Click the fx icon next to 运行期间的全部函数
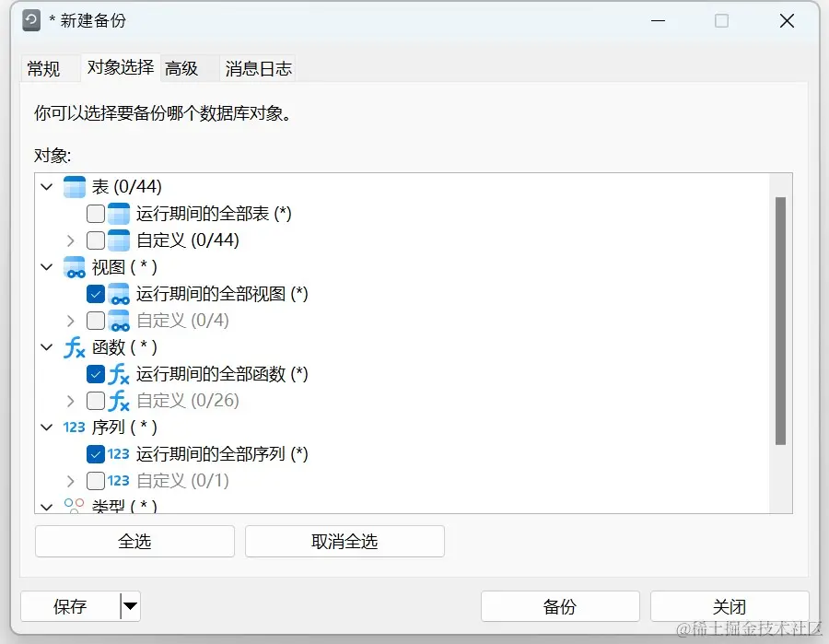Image resolution: width=829 pixels, height=644 pixels. point(119,374)
